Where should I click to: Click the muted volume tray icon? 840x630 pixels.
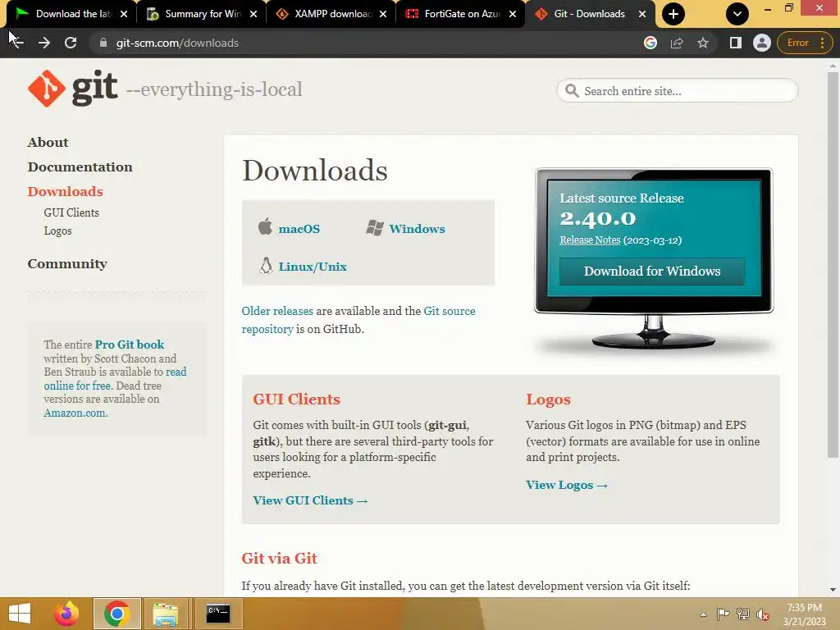(763, 614)
